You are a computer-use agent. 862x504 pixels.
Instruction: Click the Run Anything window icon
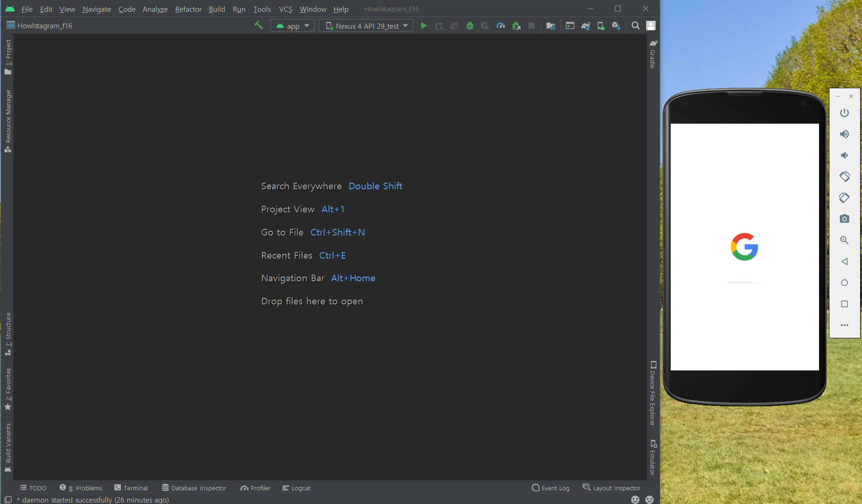click(570, 25)
